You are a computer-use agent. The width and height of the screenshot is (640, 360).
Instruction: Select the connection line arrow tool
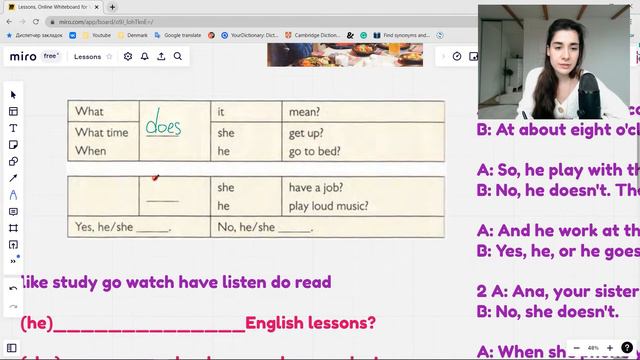[13, 178]
